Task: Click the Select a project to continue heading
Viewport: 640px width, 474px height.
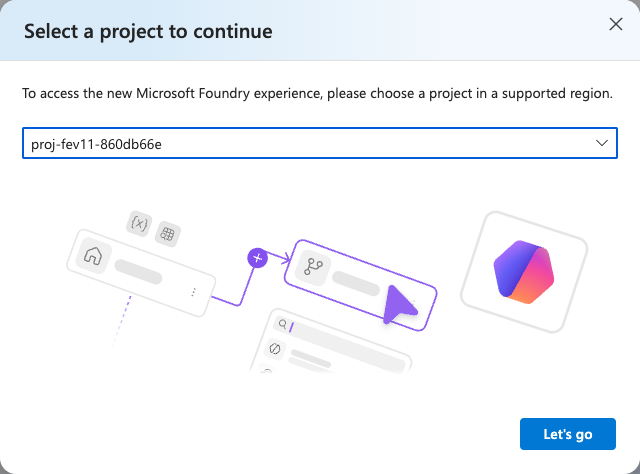Action: [148, 31]
